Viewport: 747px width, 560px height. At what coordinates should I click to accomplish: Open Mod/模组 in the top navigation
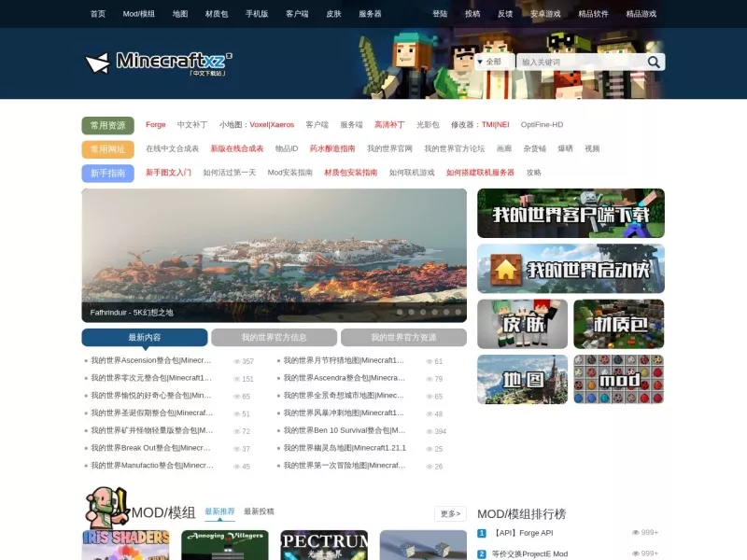click(x=138, y=14)
